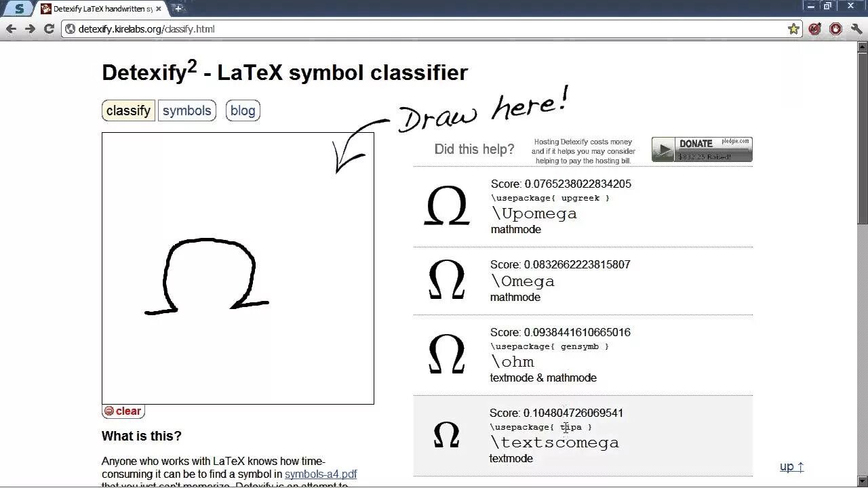Select the \ohm symbol glyph

(447, 354)
